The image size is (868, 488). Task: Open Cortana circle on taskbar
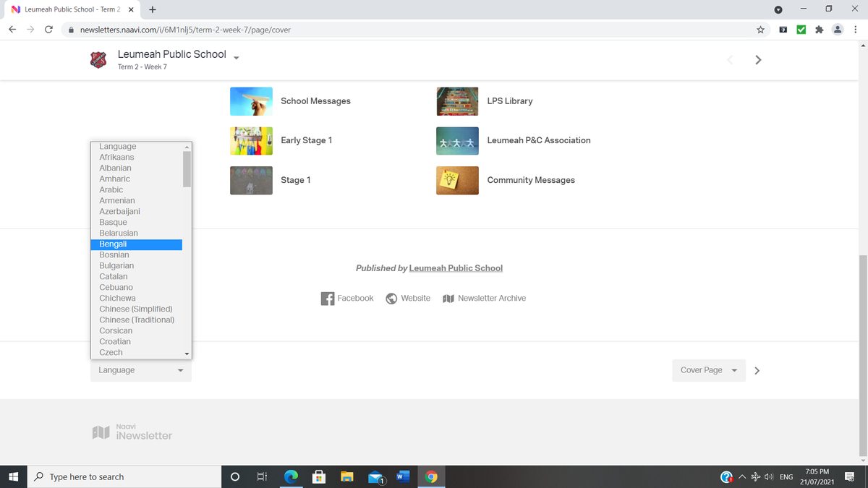pos(234,477)
